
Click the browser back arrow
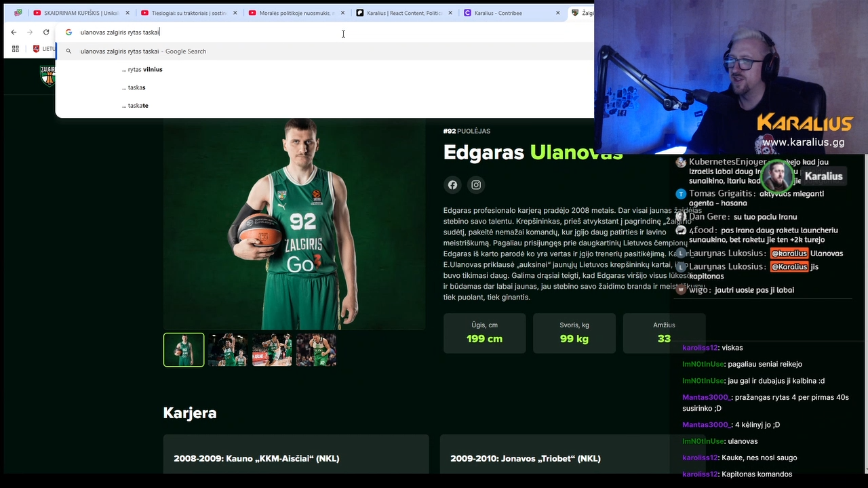(x=14, y=32)
